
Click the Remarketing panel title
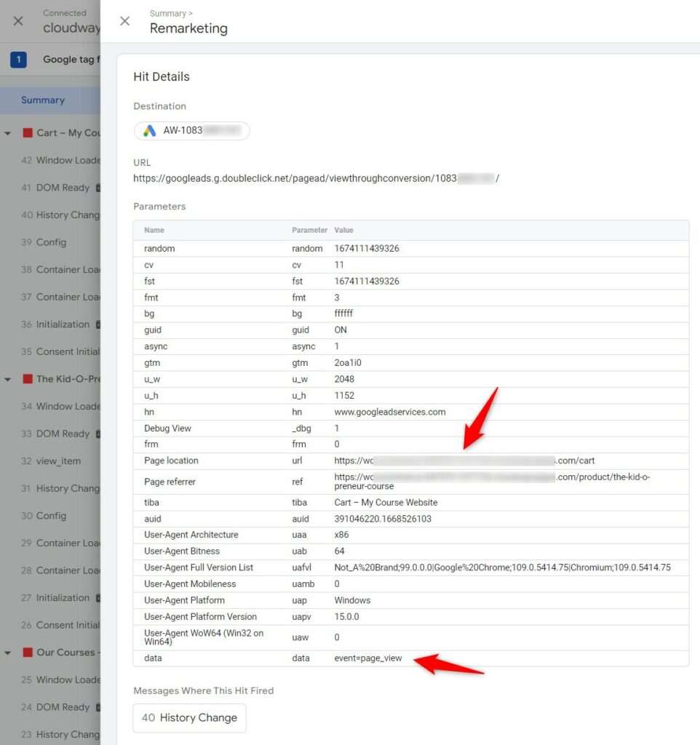(x=188, y=28)
